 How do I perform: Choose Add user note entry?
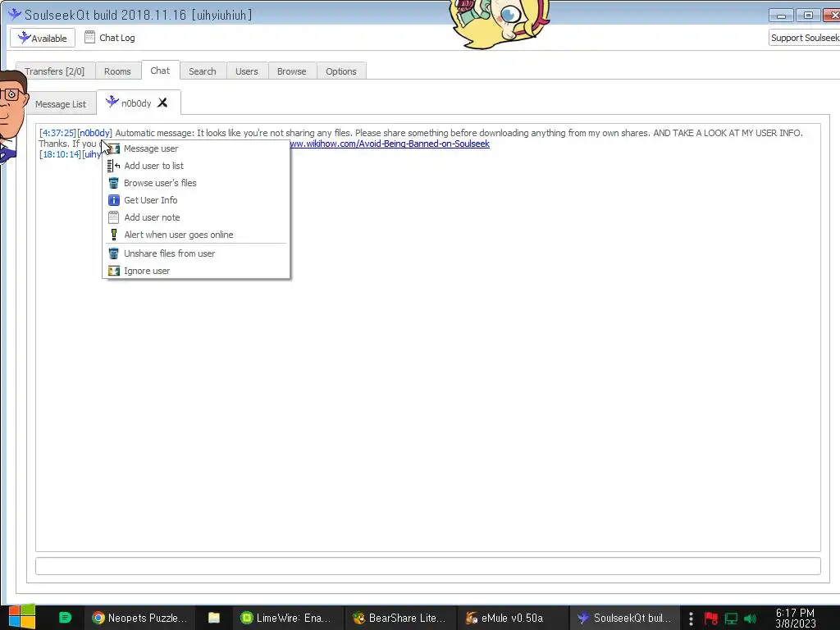pos(197,217)
